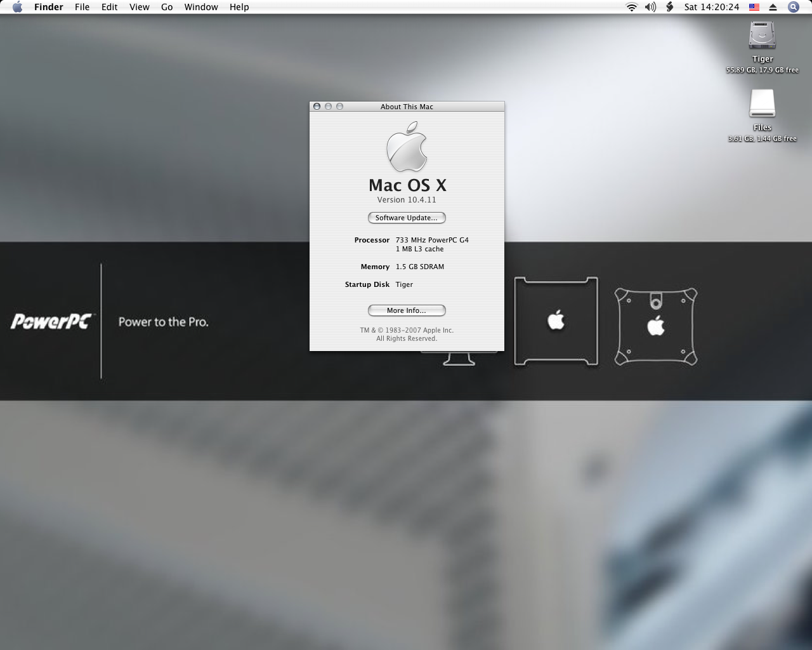Click the Software Update... button
Image resolution: width=812 pixels, height=650 pixels.
(407, 218)
